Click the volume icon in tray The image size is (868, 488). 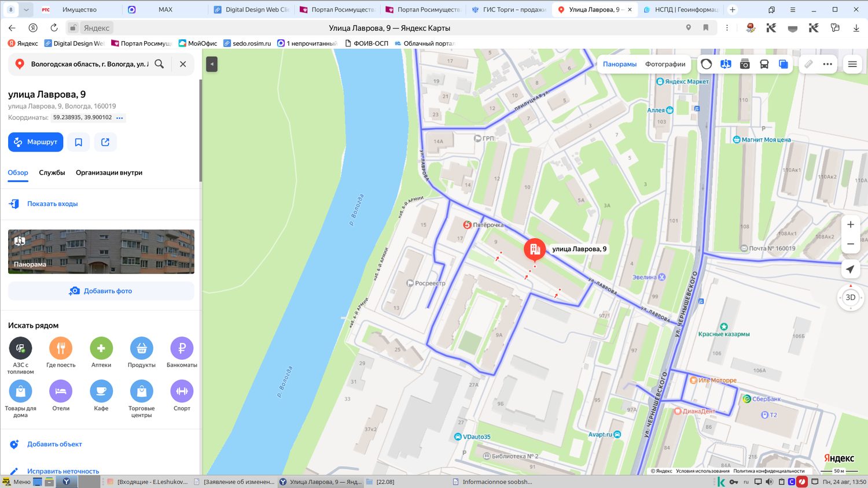[769, 482]
